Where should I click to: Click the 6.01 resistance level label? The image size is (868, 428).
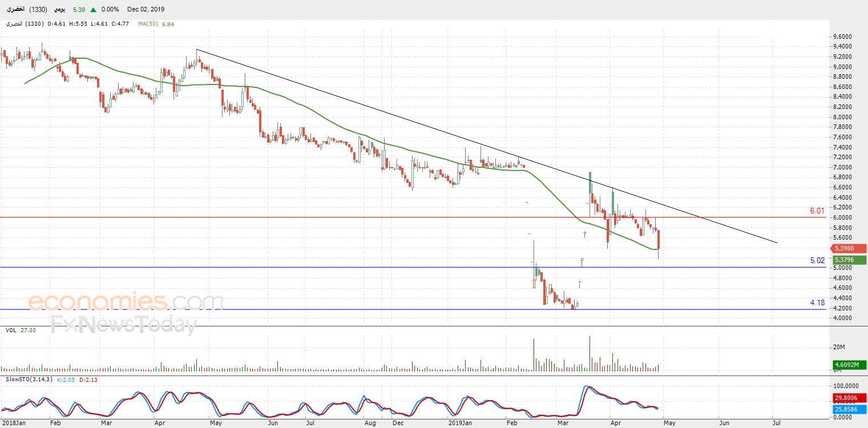[x=817, y=211]
